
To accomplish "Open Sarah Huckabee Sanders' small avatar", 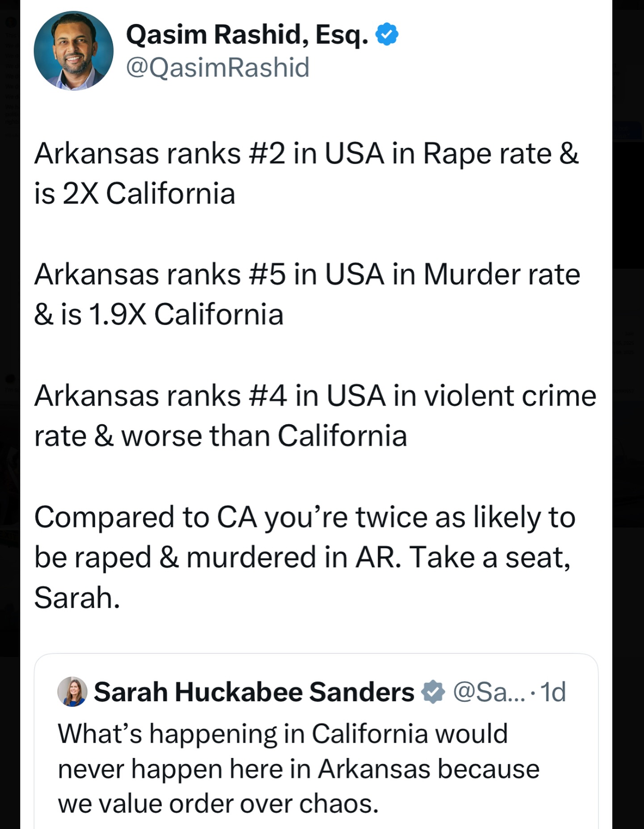I will pyautogui.click(x=72, y=692).
